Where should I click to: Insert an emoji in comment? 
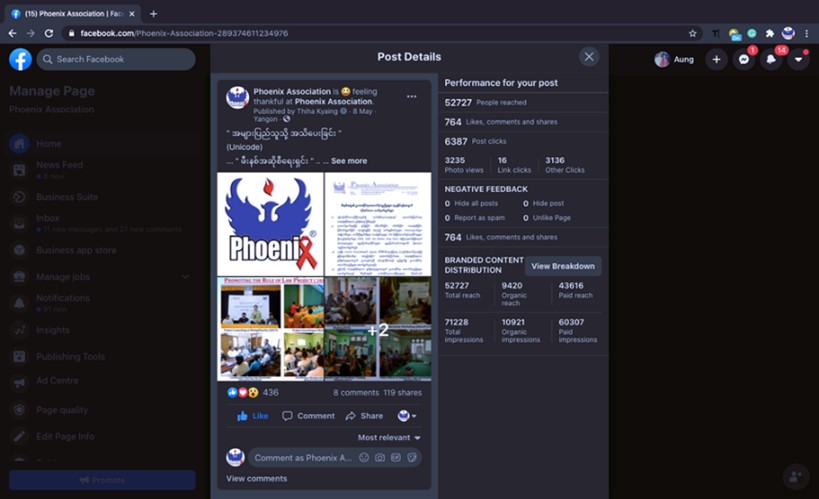pos(364,458)
